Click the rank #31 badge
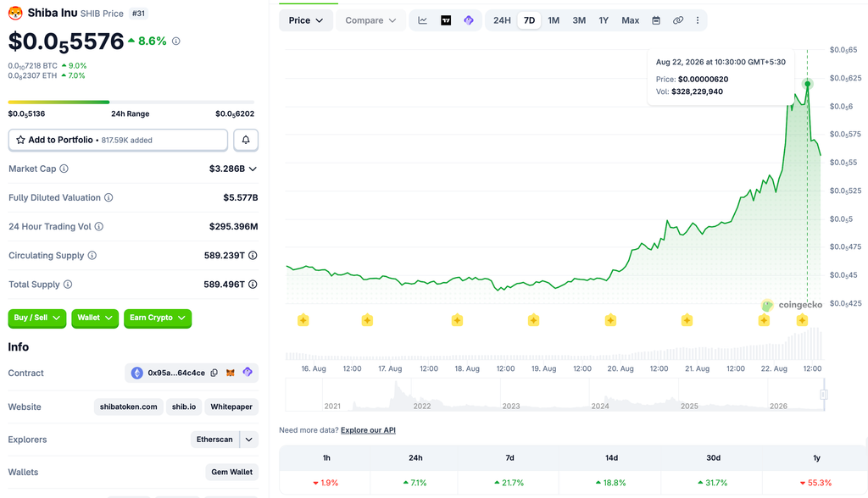 (x=138, y=14)
